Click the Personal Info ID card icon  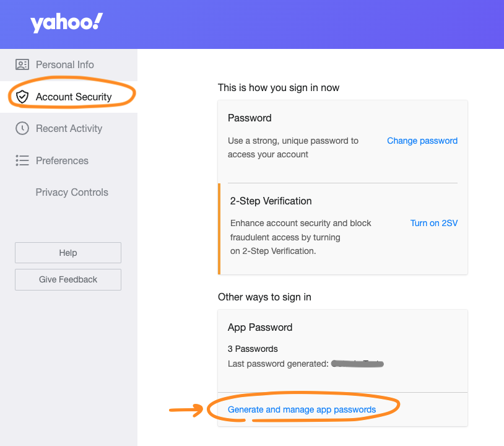click(x=22, y=64)
